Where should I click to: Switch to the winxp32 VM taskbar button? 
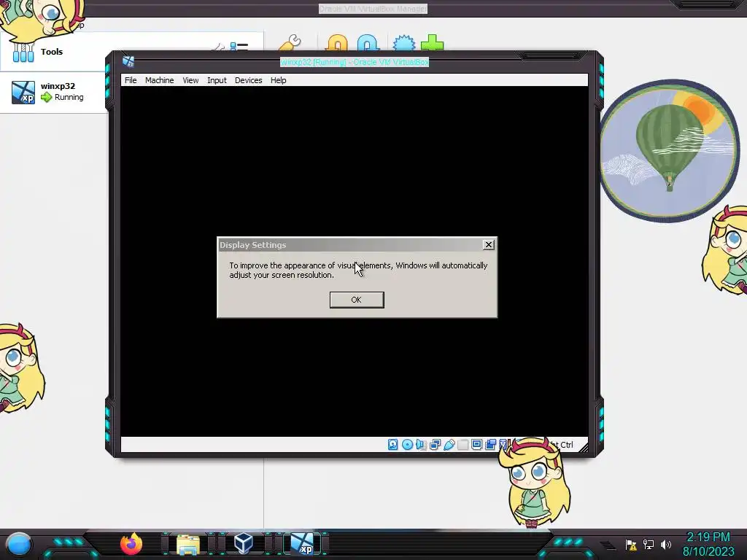tap(303, 544)
